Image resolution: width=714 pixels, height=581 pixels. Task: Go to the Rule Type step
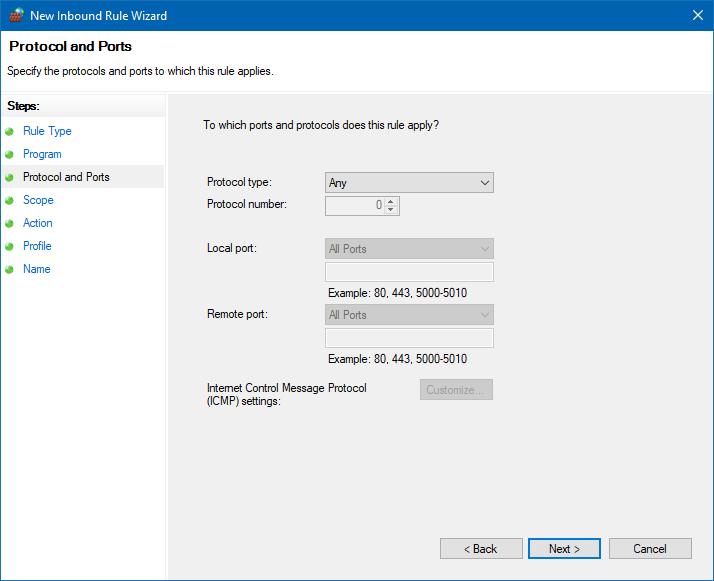(47, 131)
